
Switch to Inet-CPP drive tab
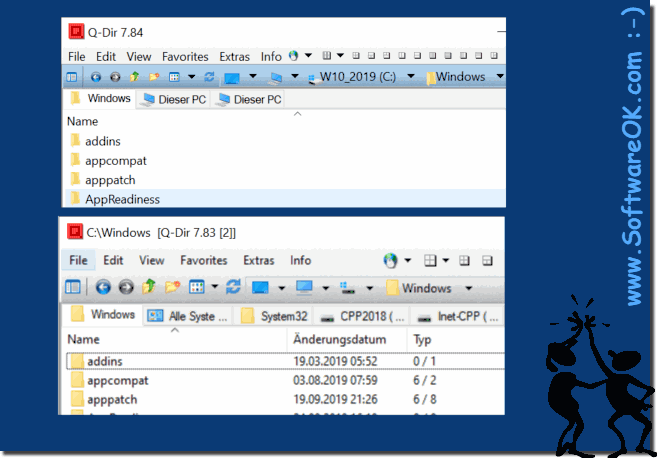458,316
